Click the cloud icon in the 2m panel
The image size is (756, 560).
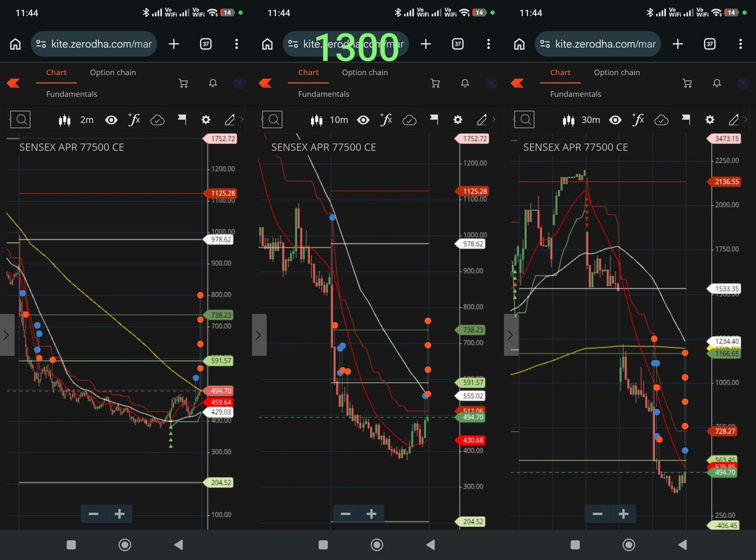tap(157, 120)
